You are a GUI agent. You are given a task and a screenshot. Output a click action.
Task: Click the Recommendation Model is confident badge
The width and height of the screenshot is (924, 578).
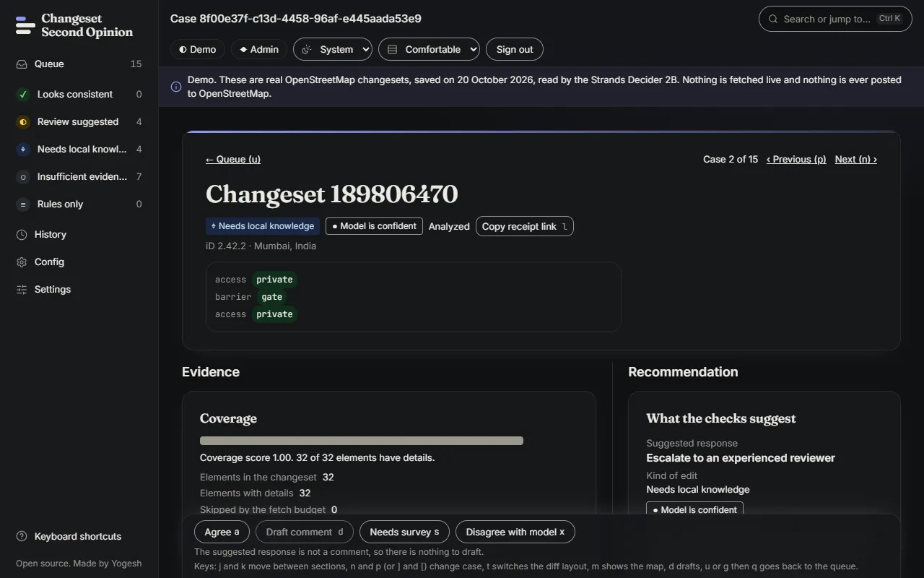pyautogui.click(x=694, y=509)
